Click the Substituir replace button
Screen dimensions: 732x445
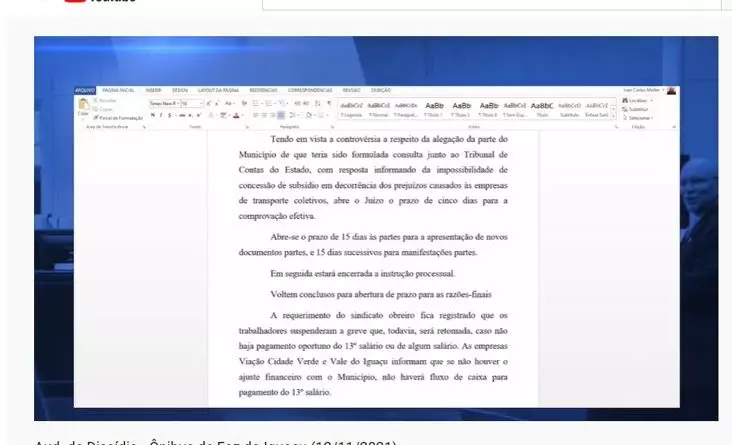click(x=637, y=108)
